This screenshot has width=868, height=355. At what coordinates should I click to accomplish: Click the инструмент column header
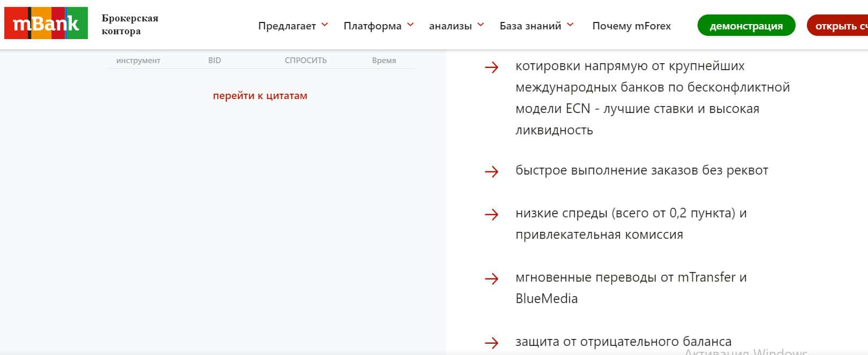tap(138, 61)
